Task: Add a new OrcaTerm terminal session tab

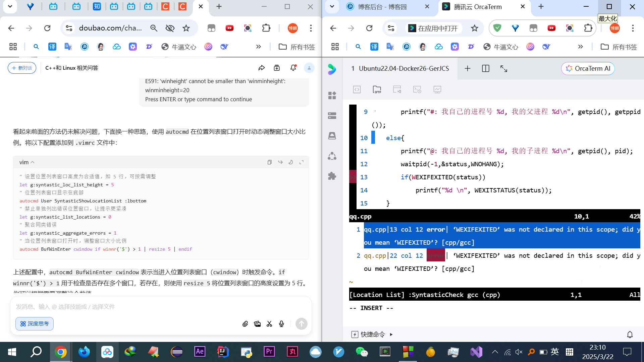Action: (x=467, y=68)
